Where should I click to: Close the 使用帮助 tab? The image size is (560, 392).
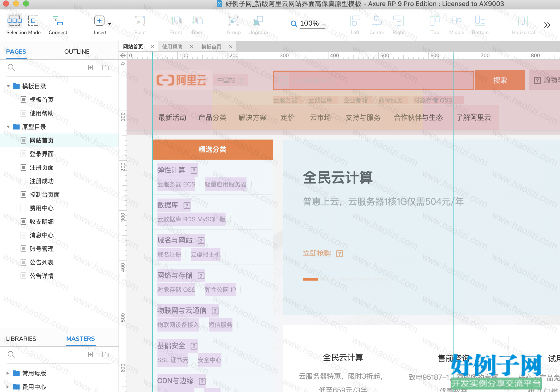(x=192, y=47)
